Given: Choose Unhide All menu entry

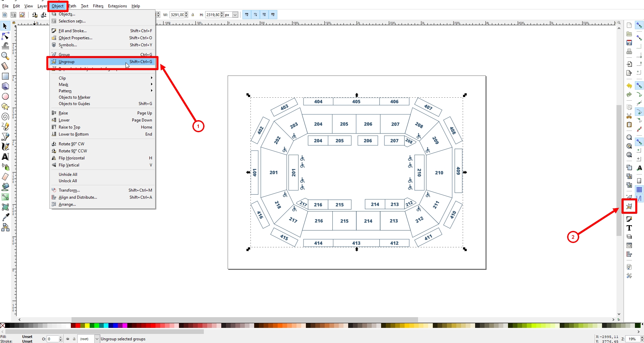Looking at the screenshot, I should 102,175.
